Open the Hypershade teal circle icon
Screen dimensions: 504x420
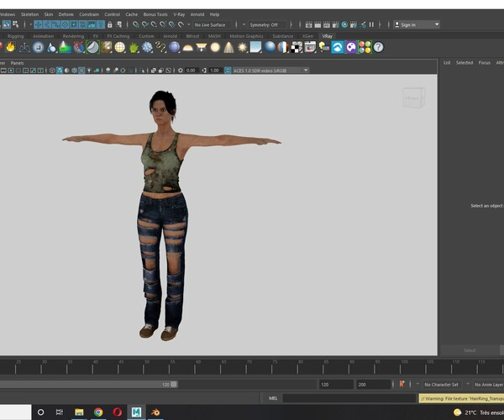click(344, 24)
